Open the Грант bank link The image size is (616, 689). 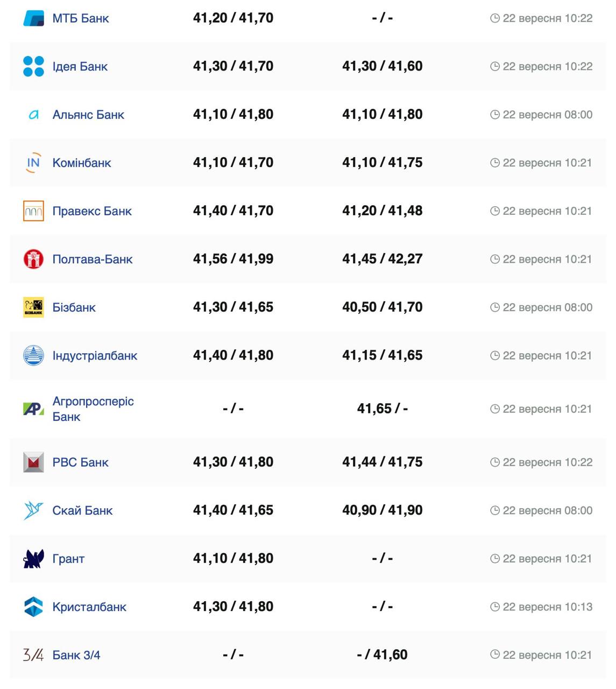[x=68, y=559]
